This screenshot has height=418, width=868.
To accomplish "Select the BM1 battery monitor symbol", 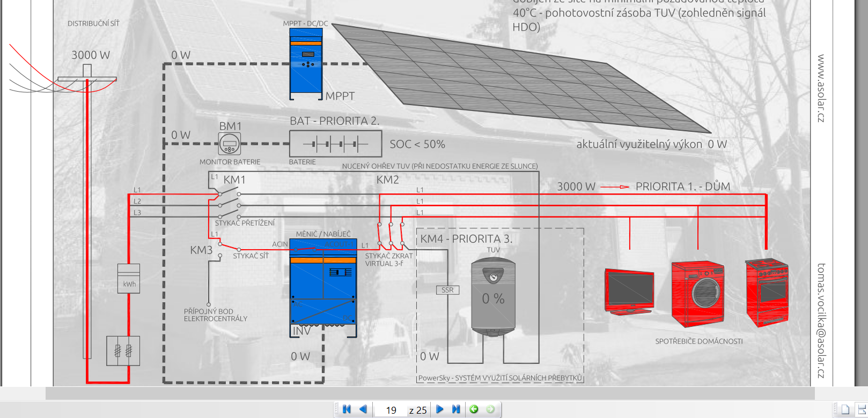I will coord(230,144).
